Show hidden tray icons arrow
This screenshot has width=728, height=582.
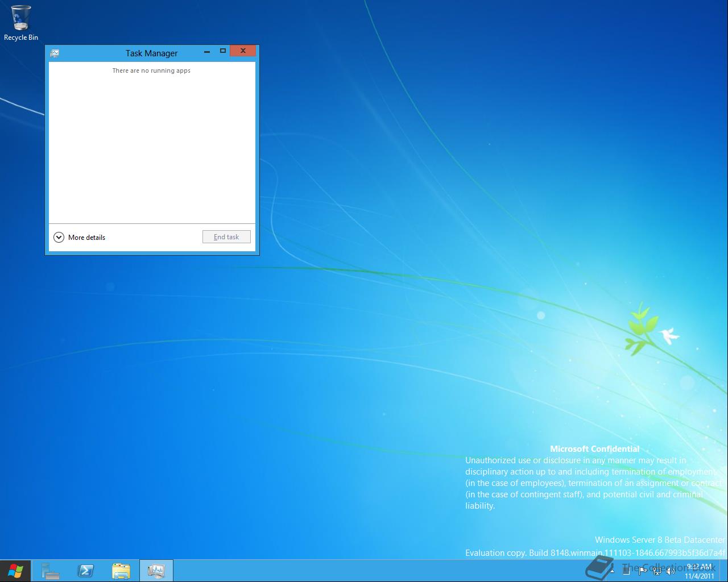[x=612, y=571]
